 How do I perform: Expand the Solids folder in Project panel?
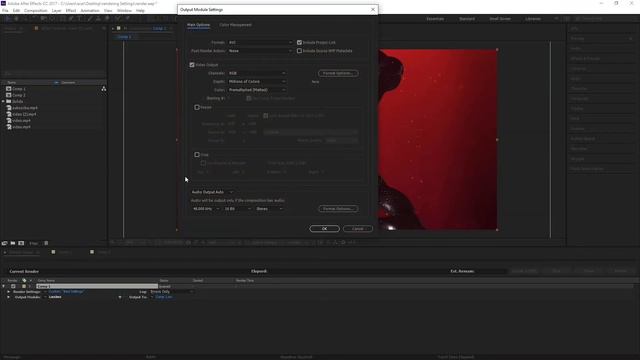click(x=3, y=101)
